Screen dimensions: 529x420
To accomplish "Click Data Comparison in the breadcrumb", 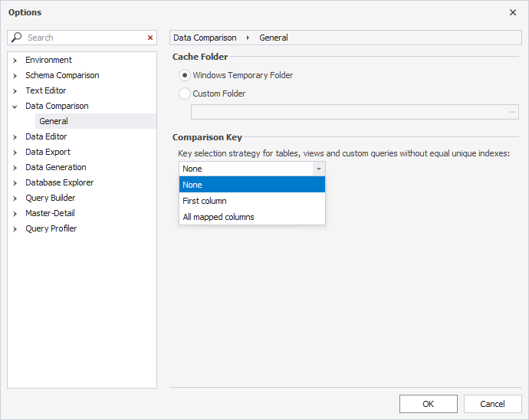I will point(205,38).
